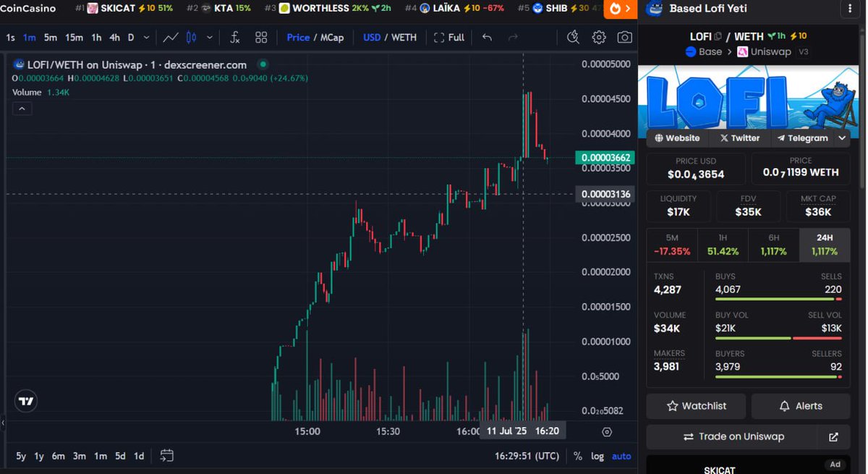Expand the more timeframes dropdown
The height and width of the screenshot is (474, 868).
(x=147, y=38)
